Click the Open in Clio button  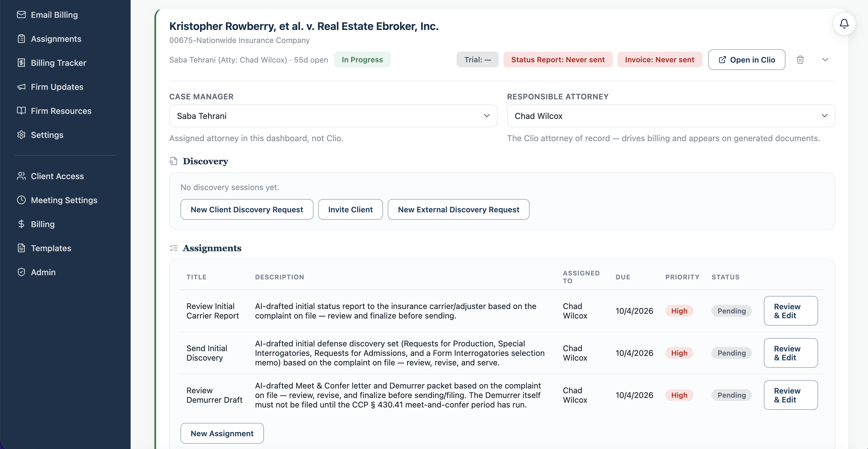746,60
